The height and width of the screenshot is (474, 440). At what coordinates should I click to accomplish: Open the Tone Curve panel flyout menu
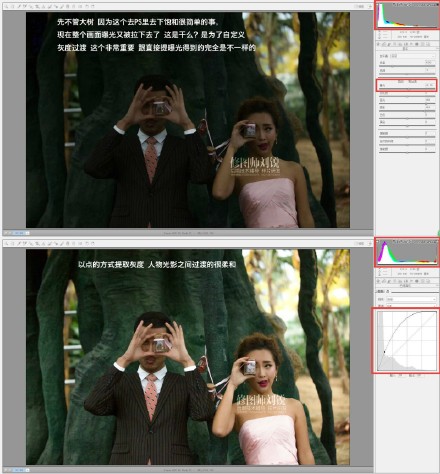(x=437, y=285)
